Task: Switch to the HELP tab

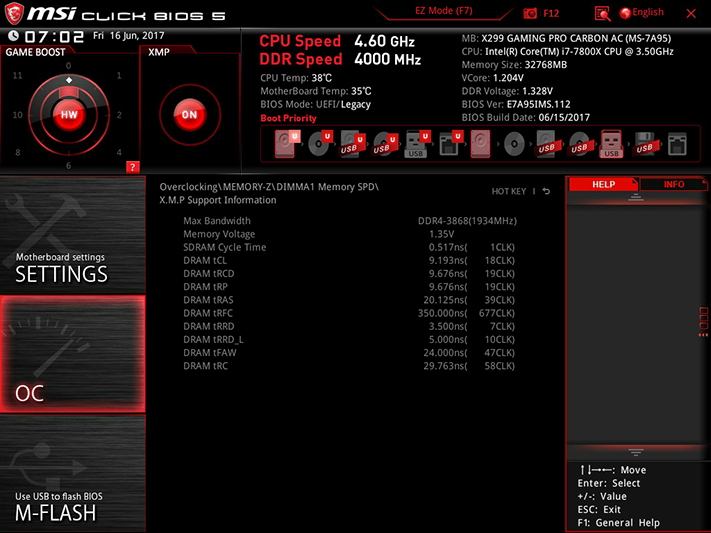Action: [604, 184]
